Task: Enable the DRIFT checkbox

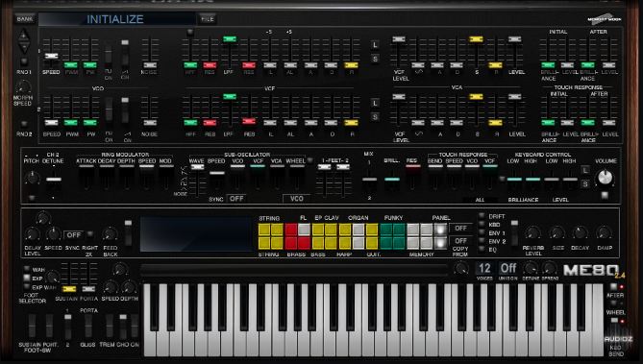Action: point(482,216)
